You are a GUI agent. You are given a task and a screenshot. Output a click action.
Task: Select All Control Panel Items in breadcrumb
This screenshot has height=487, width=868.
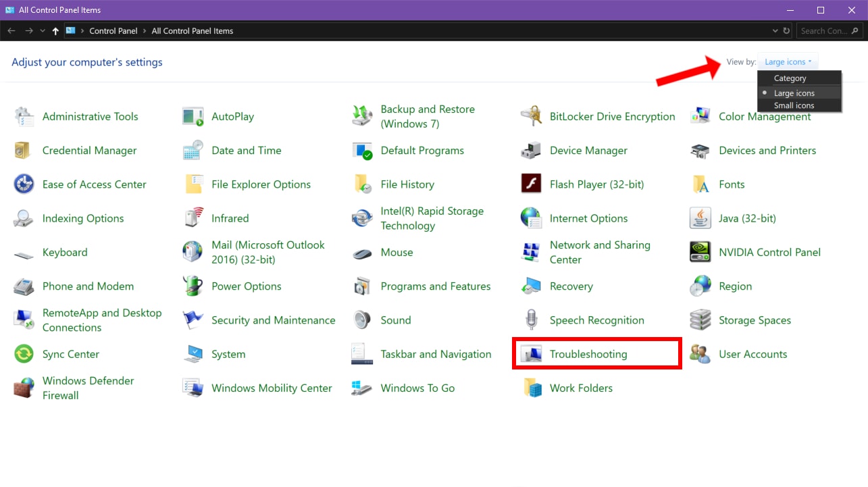coord(191,30)
